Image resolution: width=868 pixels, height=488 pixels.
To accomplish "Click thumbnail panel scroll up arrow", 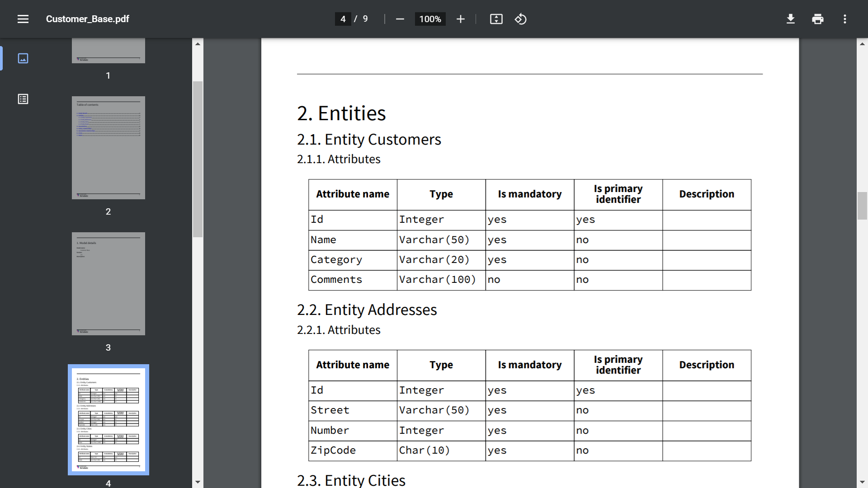I will click(x=198, y=44).
